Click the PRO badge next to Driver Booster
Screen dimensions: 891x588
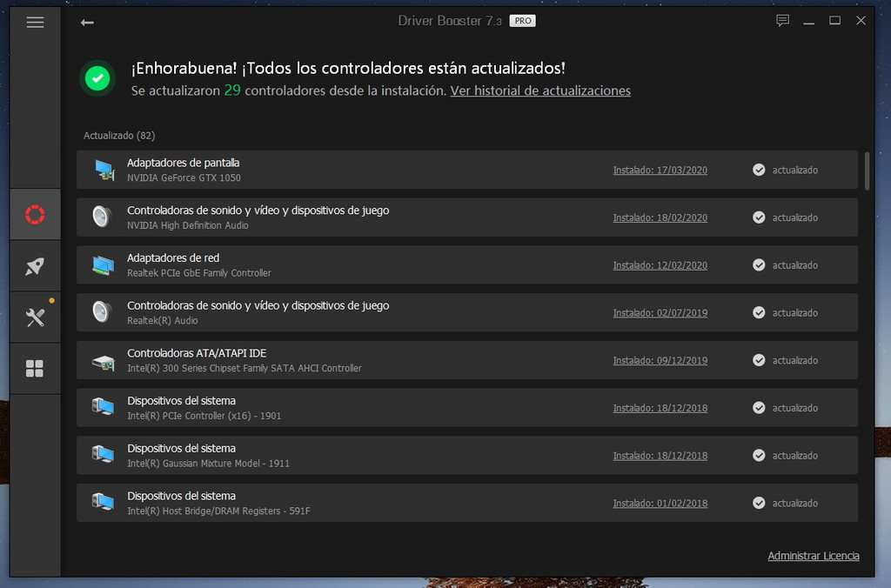[x=521, y=20]
